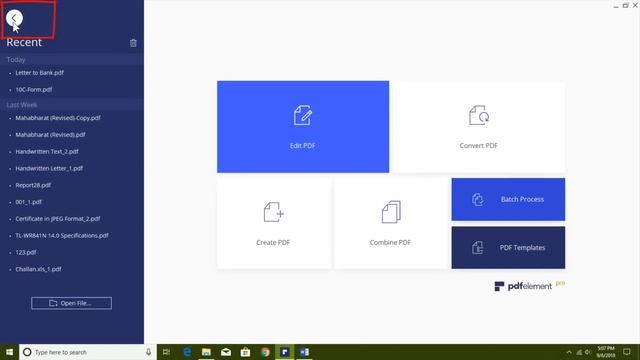Screen dimensions: 640x360
Task: Minimize the PDFelement window
Action: (x=616, y=6)
